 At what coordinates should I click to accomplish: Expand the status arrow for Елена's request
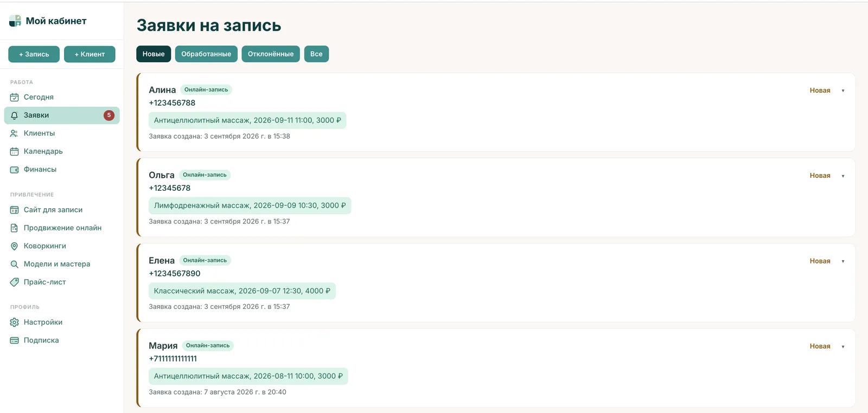(x=843, y=261)
